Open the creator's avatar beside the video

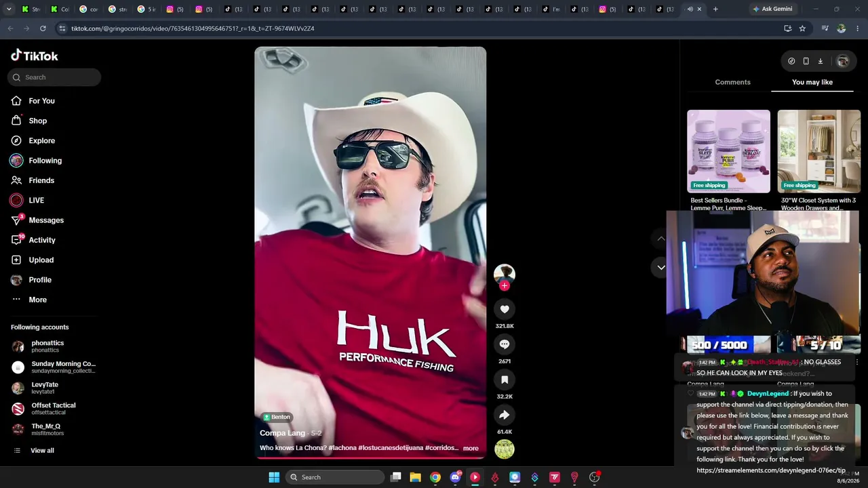point(505,273)
